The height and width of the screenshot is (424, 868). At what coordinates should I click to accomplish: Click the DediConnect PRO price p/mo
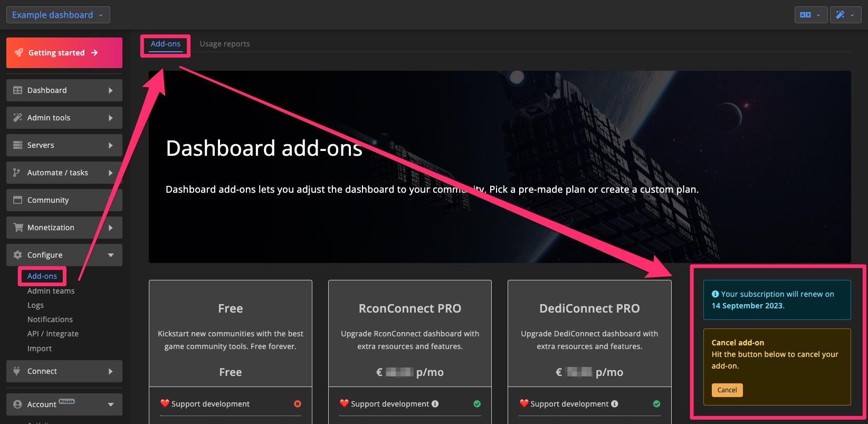(x=589, y=372)
